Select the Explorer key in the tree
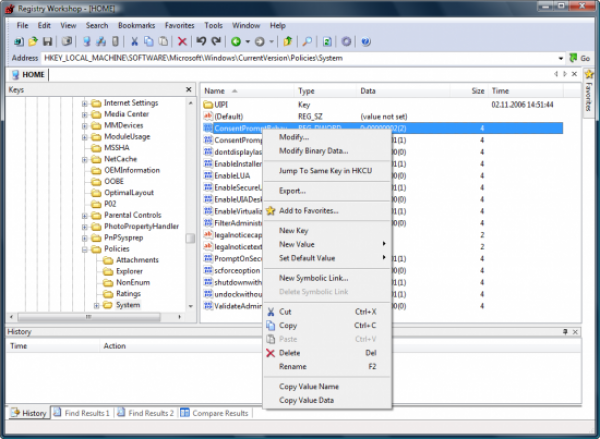The width and height of the screenshot is (600, 439). click(129, 271)
